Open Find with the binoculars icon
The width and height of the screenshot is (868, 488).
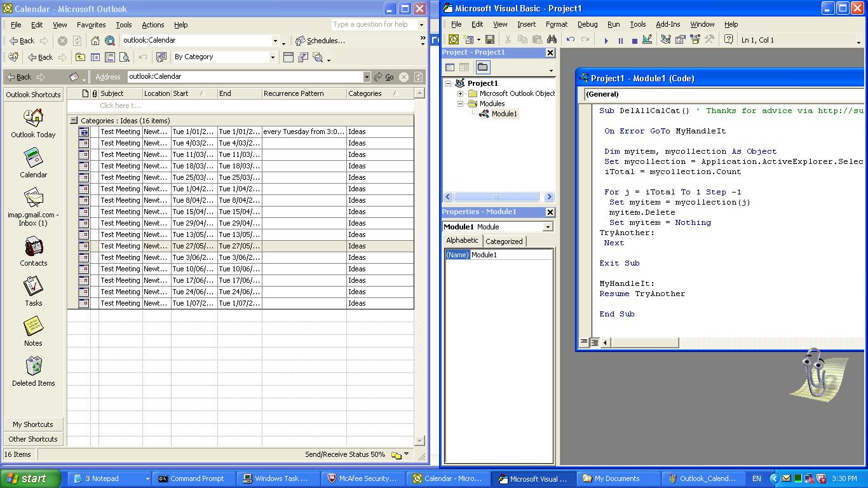click(552, 39)
